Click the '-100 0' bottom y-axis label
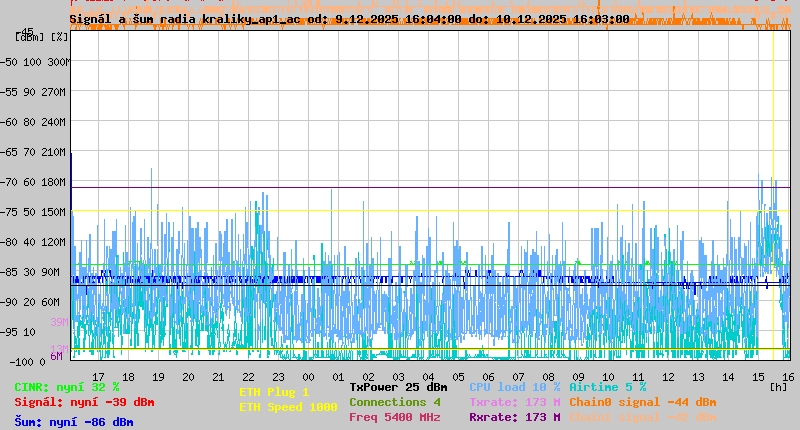The height and width of the screenshot is (430, 800). [x=28, y=362]
